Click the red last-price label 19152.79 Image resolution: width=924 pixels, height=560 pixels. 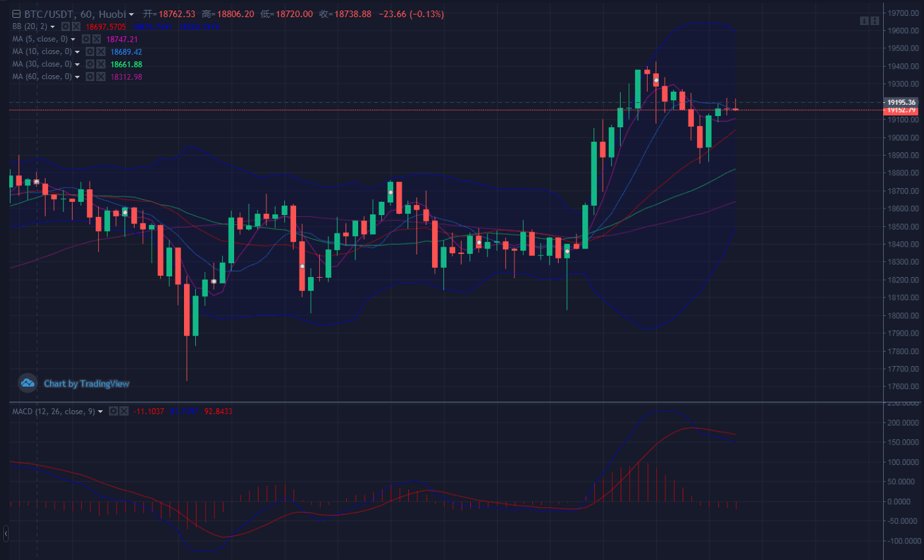coord(900,111)
